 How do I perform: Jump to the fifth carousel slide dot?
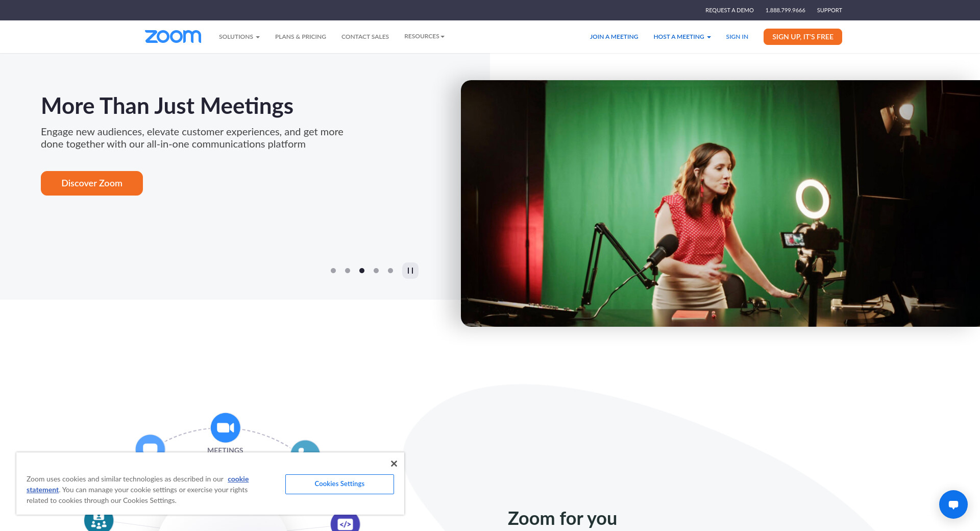click(x=390, y=271)
